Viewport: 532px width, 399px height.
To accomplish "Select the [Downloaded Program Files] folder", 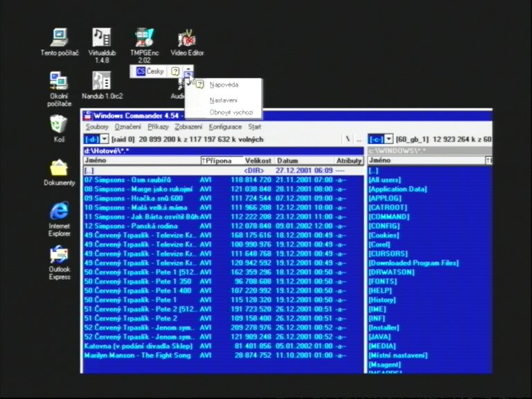I will coord(414,263).
